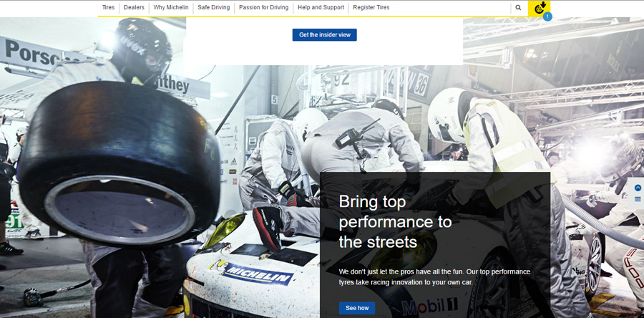Viewport: 644px width, 318px height.
Task: Click the Mobil 1 logo on car
Action: coord(429,307)
